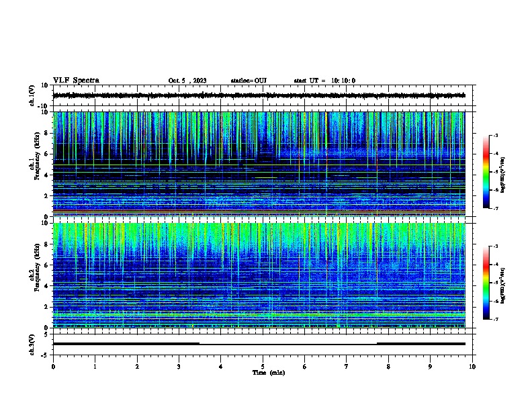The height and width of the screenshot is (411, 532).
Task: Click the "-3" tick on ch.2 colorbar
Action: click(x=495, y=246)
